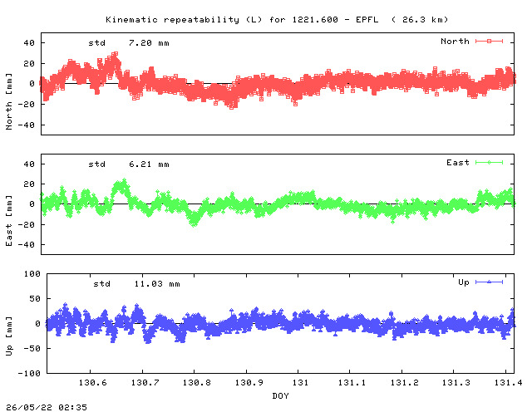Click the Up legend marker sample
The image size is (532, 412).
(x=489, y=282)
